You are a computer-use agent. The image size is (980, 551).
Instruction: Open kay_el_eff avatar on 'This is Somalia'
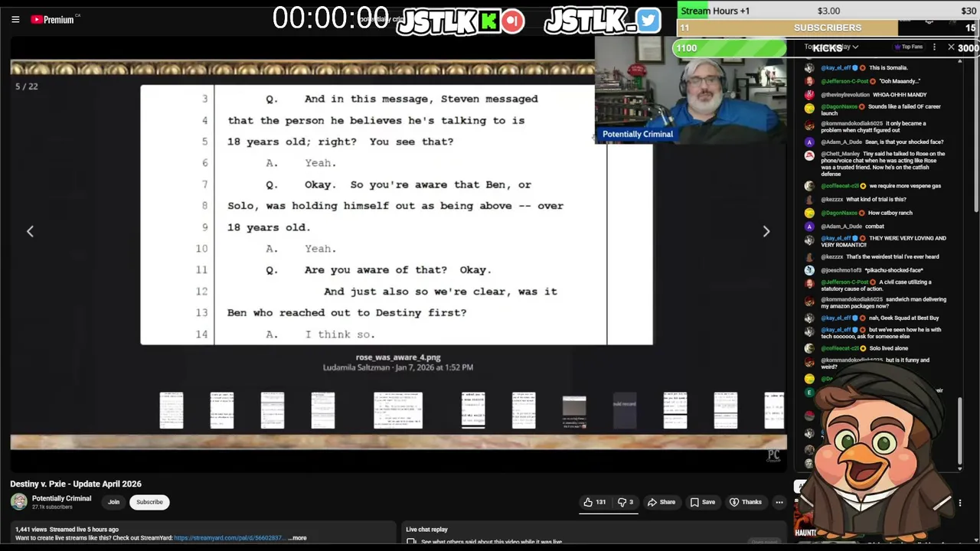coord(810,68)
